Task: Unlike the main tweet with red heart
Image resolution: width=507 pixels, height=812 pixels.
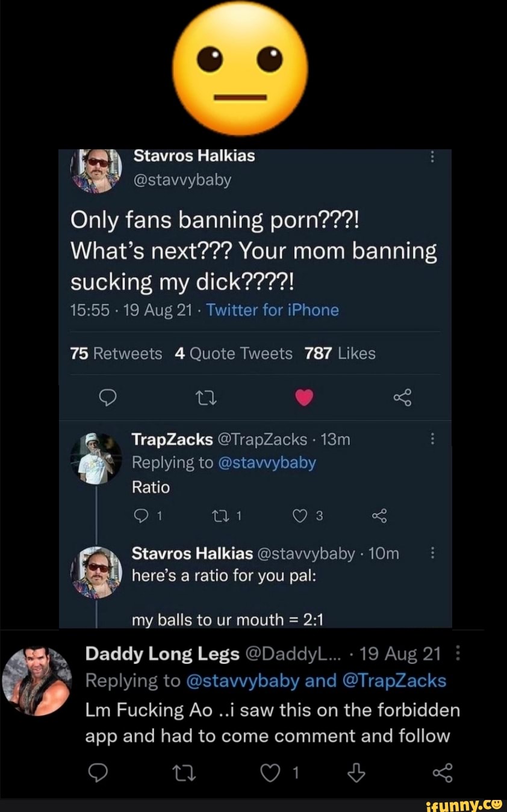Action: pos(305,397)
